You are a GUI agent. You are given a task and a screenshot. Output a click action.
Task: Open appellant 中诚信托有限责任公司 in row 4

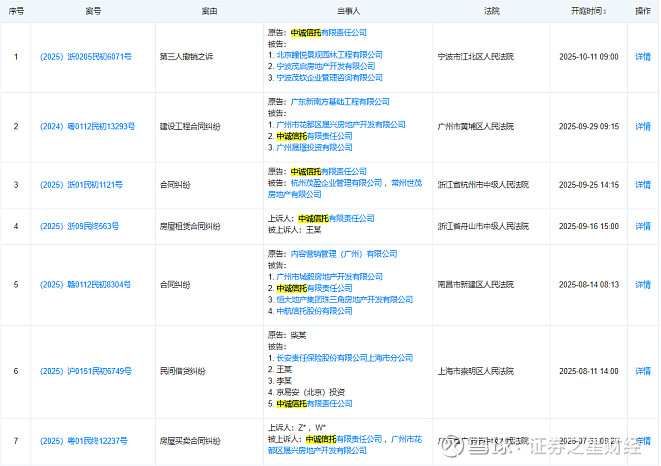pyautogui.click(x=336, y=218)
